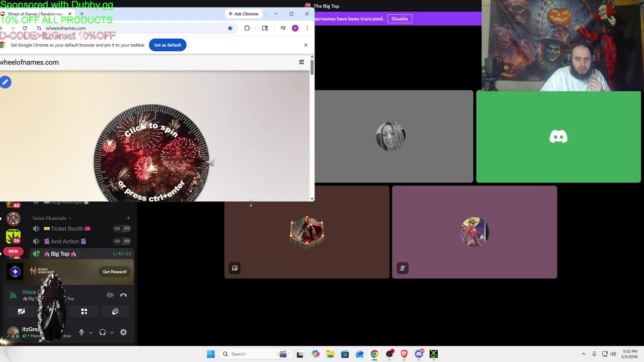The image size is (644, 362).
Task: Open Outlook from the taskbar
Action: [360, 354]
